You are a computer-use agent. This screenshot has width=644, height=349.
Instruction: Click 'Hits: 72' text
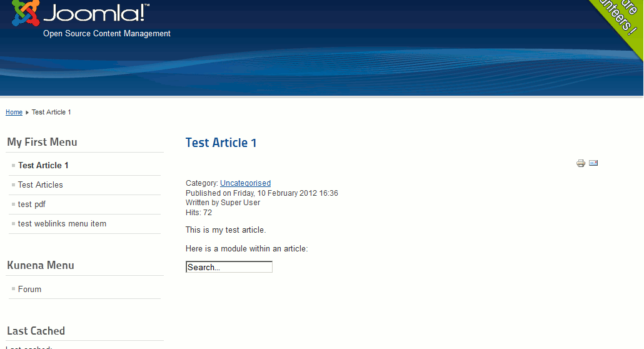[199, 213]
